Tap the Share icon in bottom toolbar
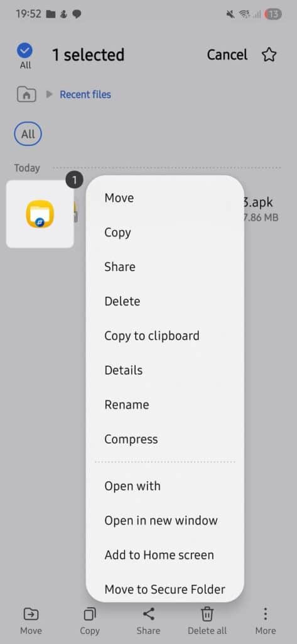 148,614
